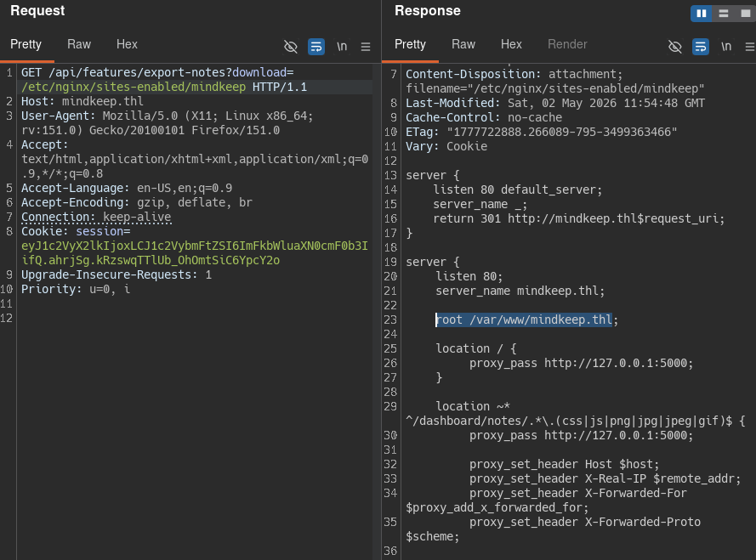Click the proxy_set_header X-Real-IP line
This screenshot has height=560, width=756.
pyautogui.click(x=605, y=479)
